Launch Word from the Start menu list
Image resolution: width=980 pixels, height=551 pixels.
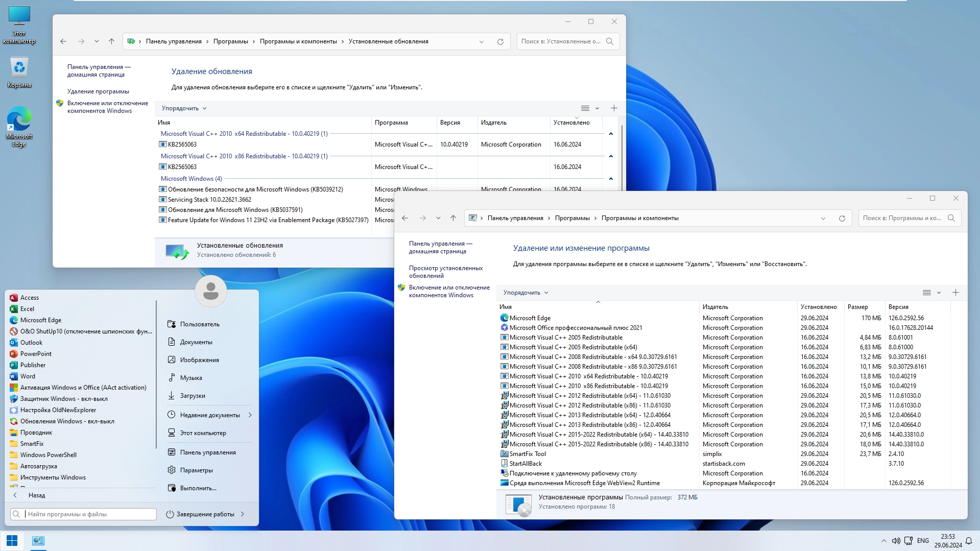(x=28, y=376)
